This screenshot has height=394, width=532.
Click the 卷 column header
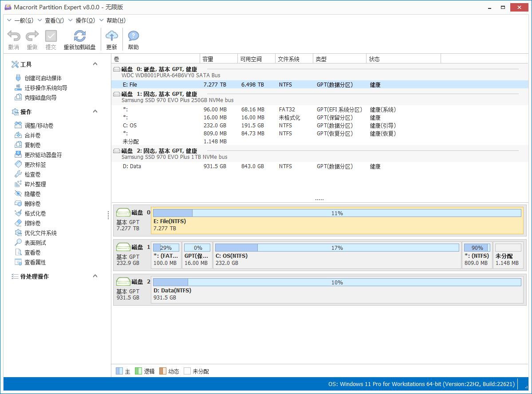tap(156, 59)
